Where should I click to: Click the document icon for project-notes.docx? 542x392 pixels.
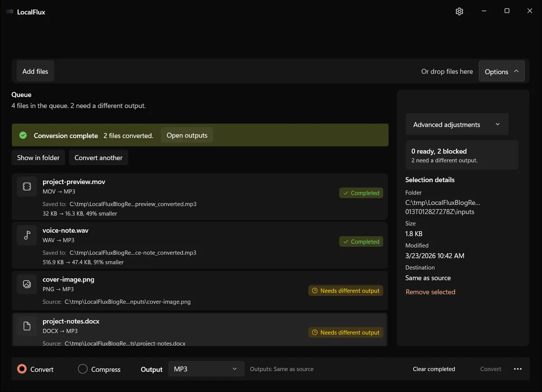click(x=27, y=326)
